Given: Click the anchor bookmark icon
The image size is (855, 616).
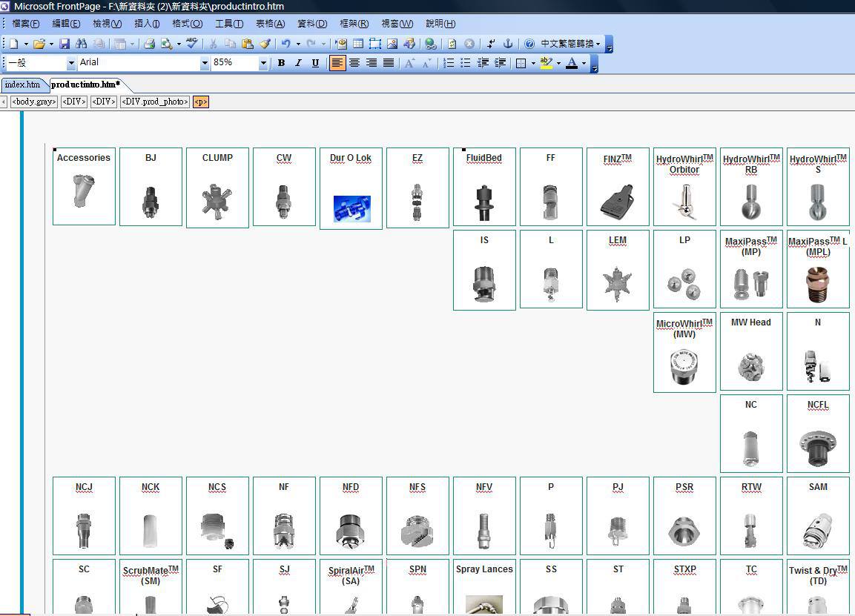Looking at the screenshot, I should 508,44.
